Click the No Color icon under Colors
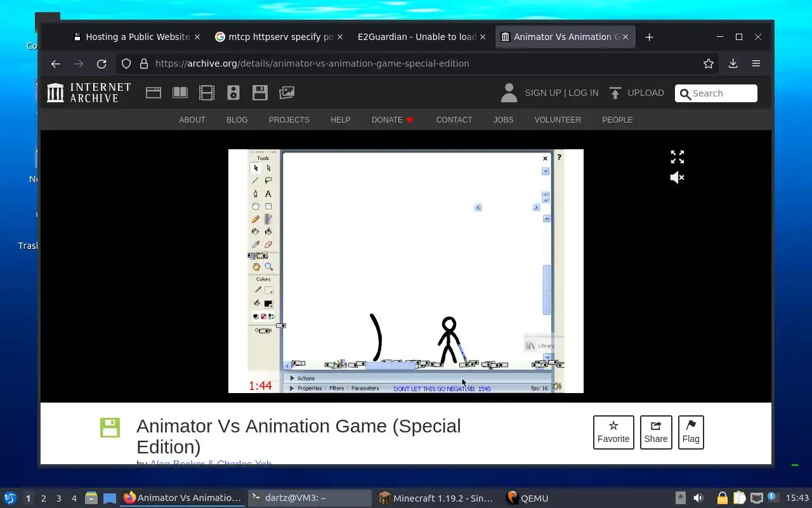Viewport: 812px width, 508px height. [x=264, y=316]
